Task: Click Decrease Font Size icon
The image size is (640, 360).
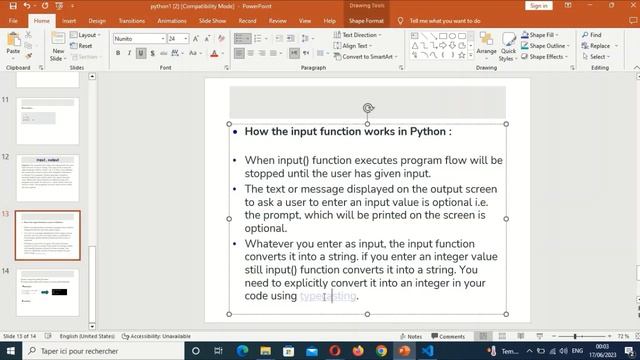Action: (x=207, y=39)
